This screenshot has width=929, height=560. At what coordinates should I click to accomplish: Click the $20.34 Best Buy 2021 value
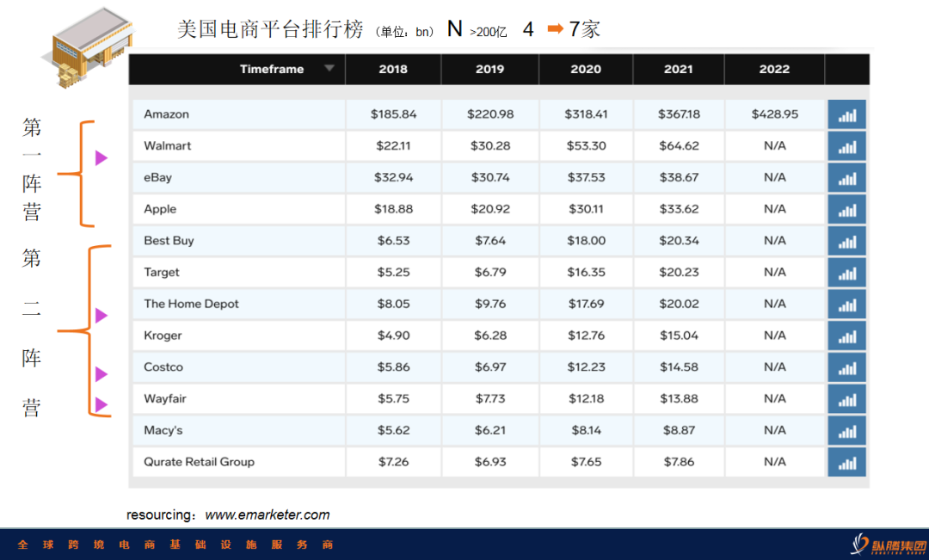[679, 240]
